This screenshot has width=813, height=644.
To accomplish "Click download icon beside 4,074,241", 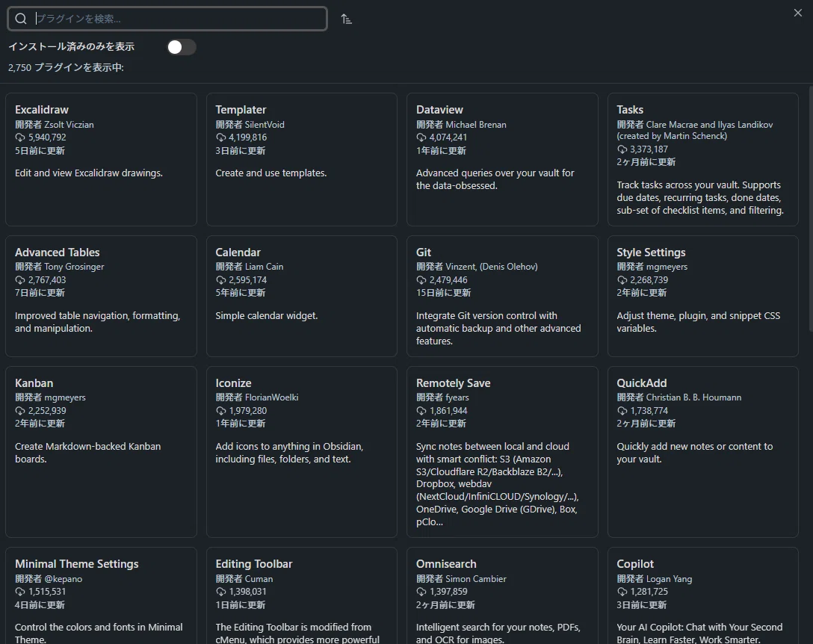I will pyautogui.click(x=421, y=137).
